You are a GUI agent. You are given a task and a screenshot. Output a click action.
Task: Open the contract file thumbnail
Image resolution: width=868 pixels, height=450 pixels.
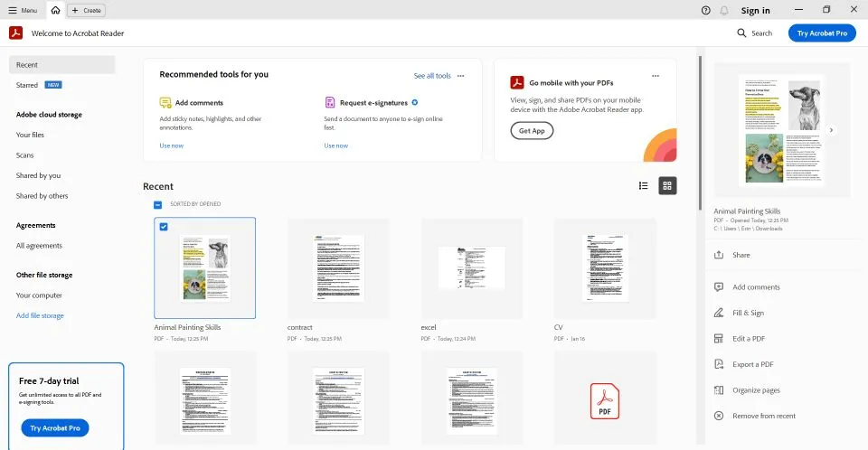pos(338,267)
